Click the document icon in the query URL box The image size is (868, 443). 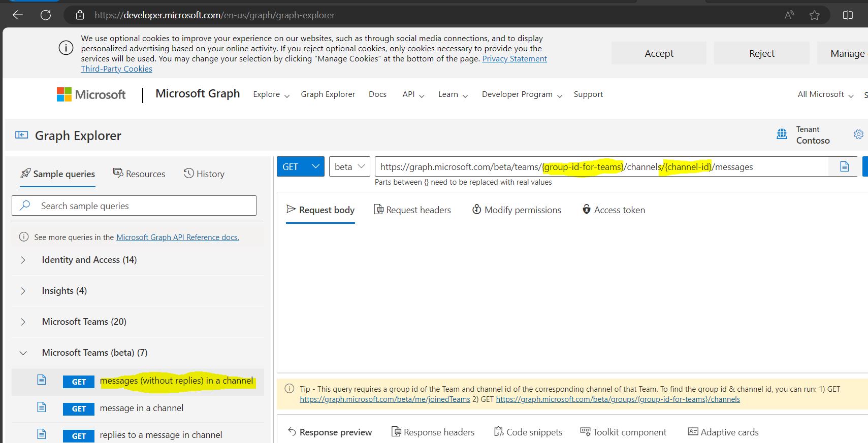[844, 166]
